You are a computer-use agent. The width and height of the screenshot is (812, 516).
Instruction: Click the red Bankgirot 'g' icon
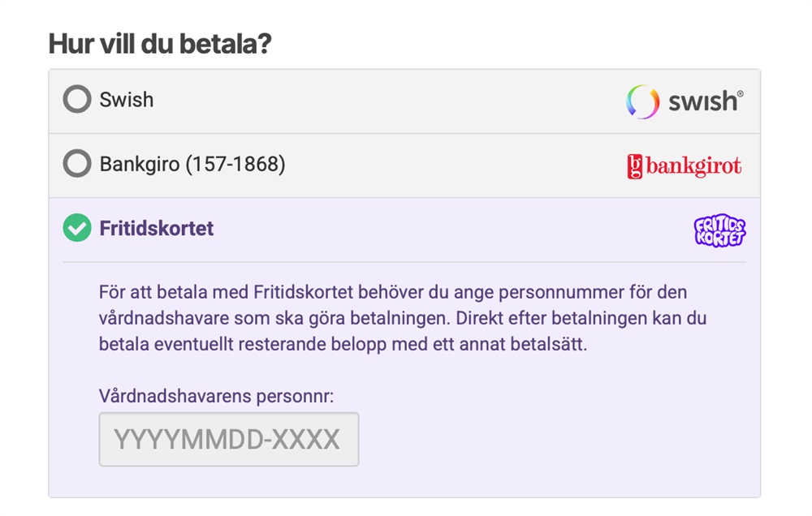(x=635, y=167)
